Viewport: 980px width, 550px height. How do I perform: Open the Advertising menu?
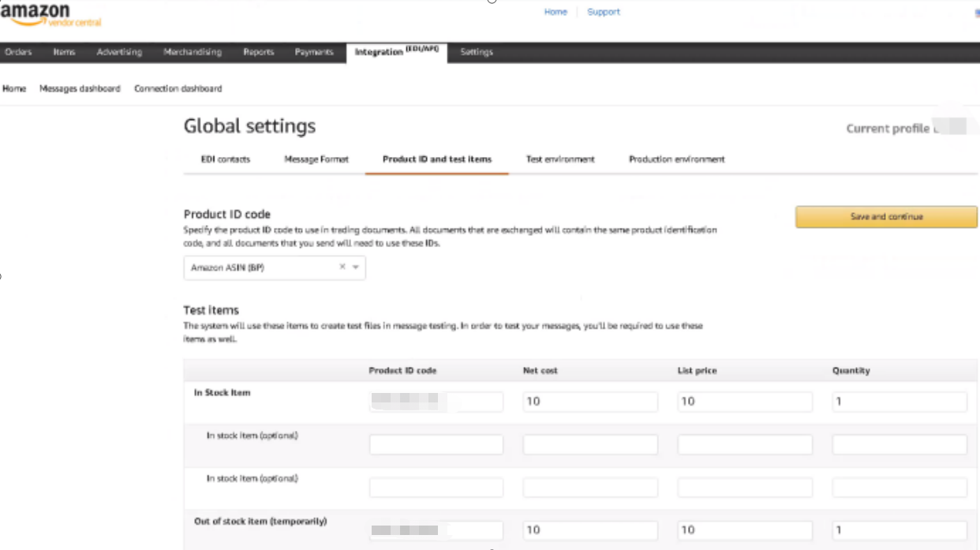[x=119, y=52]
